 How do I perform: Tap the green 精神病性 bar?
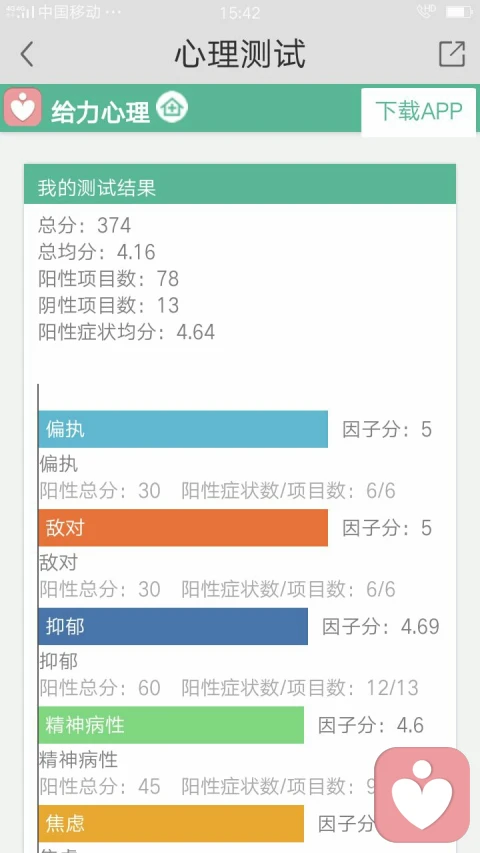click(x=171, y=725)
